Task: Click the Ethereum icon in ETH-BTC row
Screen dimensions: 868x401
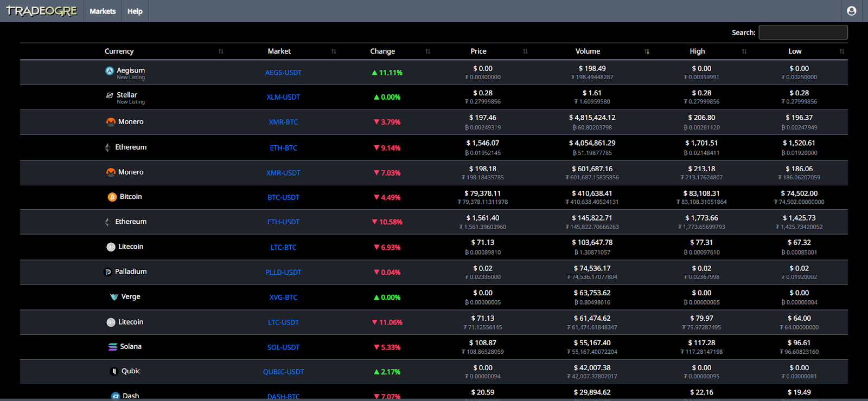Action: [107, 147]
